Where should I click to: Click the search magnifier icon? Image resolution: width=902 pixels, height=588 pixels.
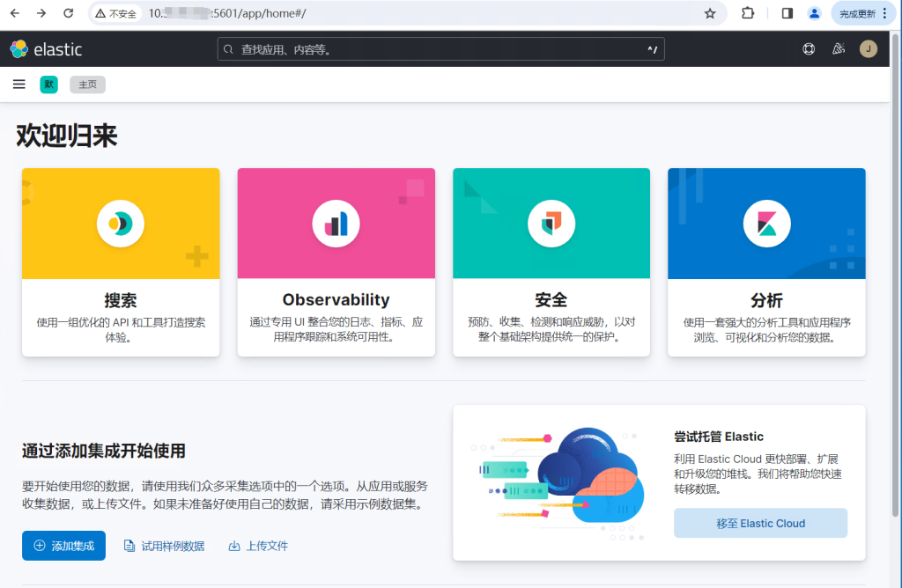(228, 49)
